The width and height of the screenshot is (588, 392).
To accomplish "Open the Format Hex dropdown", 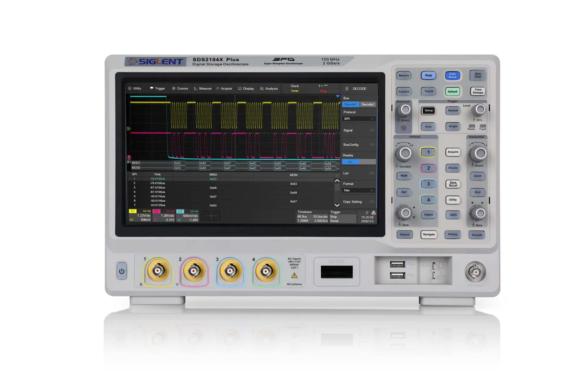I will (x=359, y=190).
